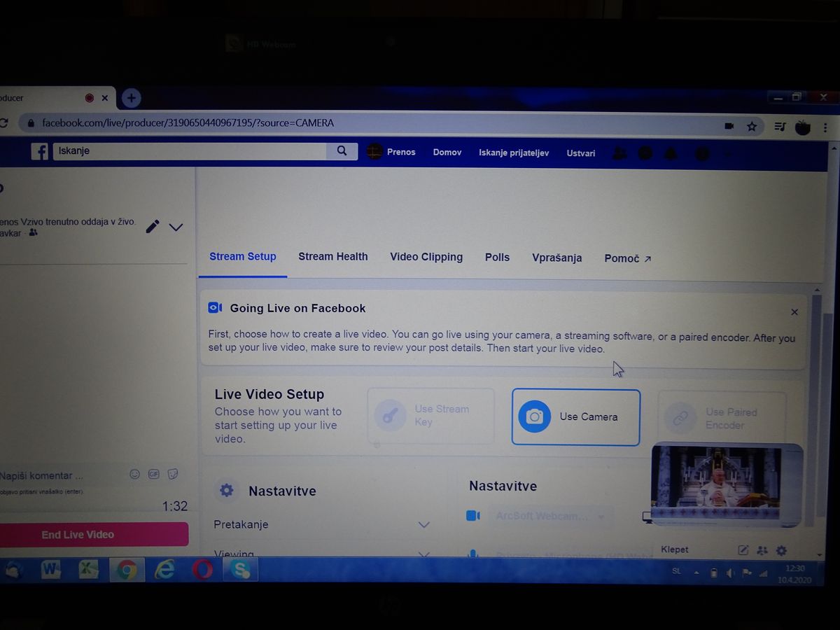Expand the post details chevron arrow
Viewport: 840px width, 630px height.
[176, 227]
